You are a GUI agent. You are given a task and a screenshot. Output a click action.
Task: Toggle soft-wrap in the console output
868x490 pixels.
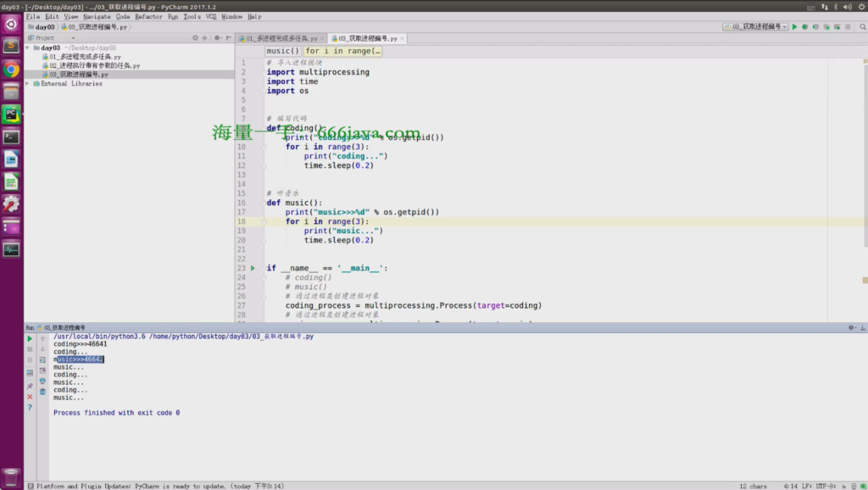[x=42, y=359]
